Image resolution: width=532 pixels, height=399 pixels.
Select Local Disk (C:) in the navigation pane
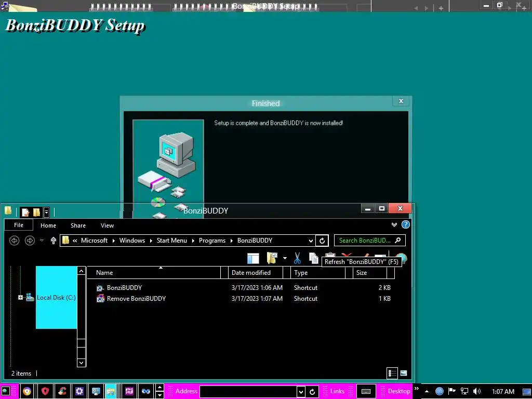56,298
